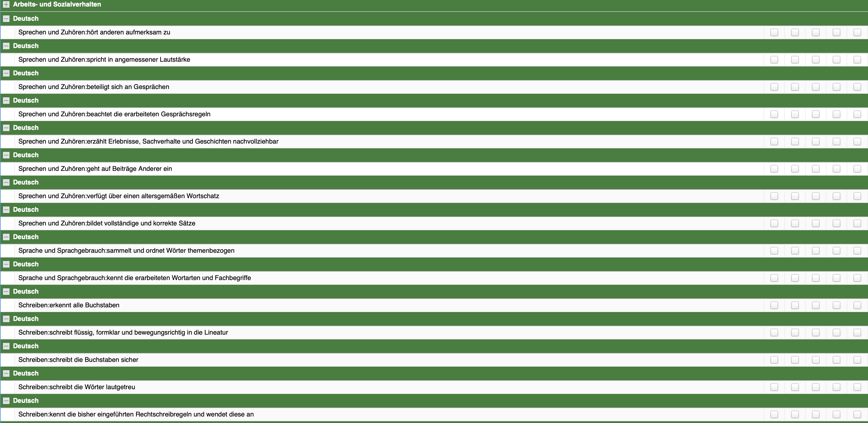Collapse the Deutsch group above 'beteiligt sich an Gesprächen'

6,73
